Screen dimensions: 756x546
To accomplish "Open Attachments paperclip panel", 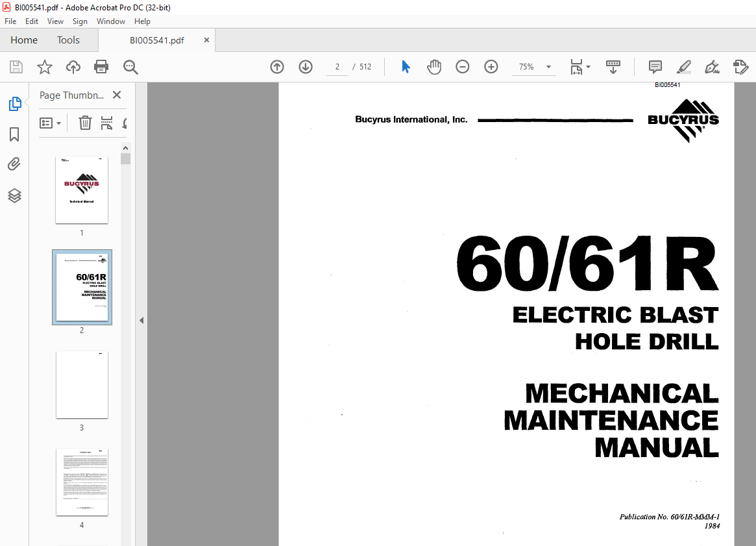I will [14, 164].
